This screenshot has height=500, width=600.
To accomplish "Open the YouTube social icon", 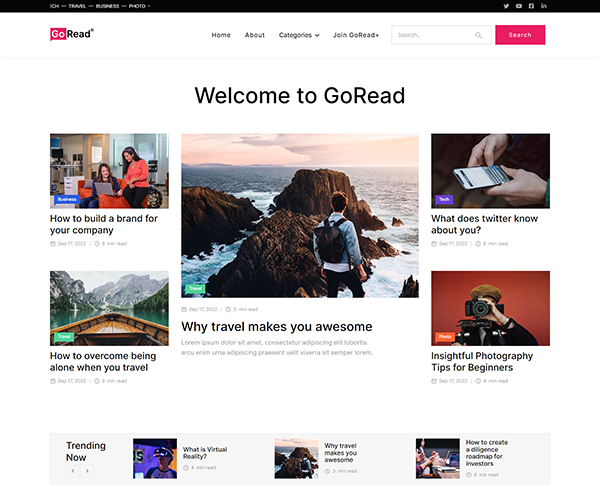I will click(x=518, y=6).
